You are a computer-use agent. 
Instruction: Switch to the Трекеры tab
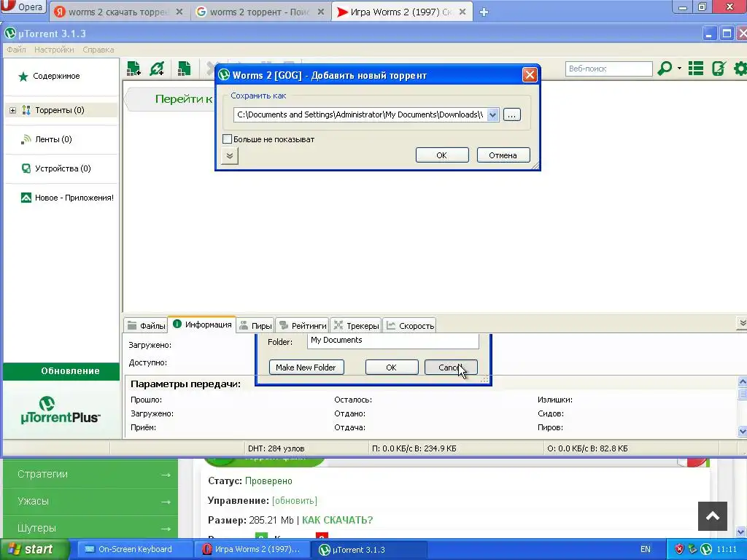pos(356,326)
